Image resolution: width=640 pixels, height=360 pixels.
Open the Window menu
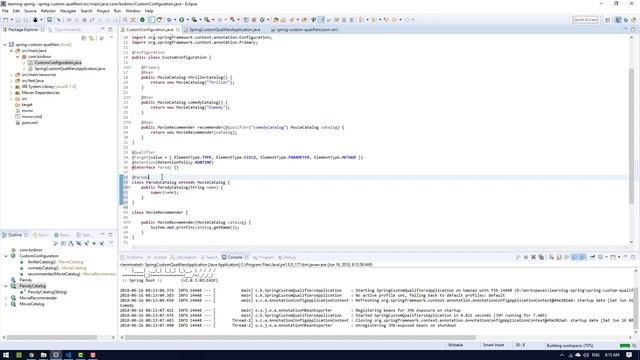[133, 11]
